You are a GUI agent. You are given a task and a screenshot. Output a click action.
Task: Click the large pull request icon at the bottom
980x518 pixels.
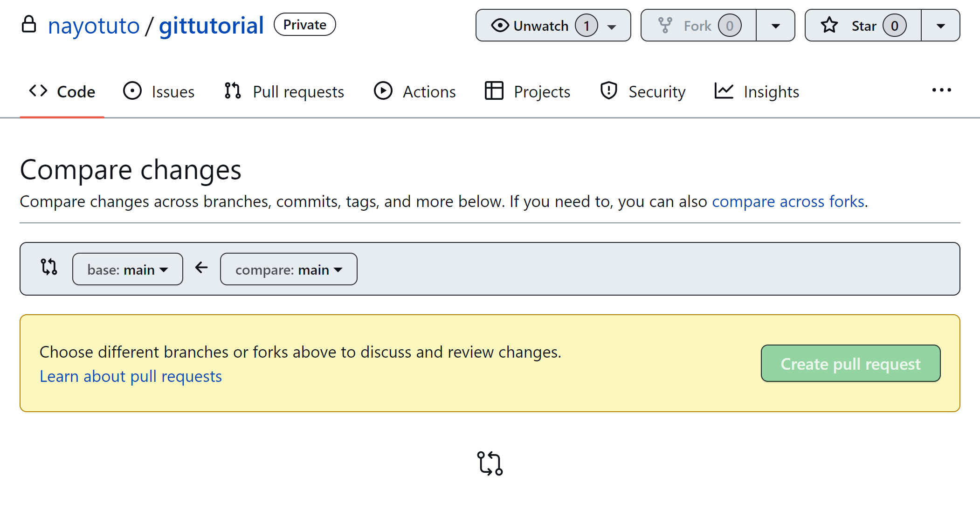coord(490,463)
